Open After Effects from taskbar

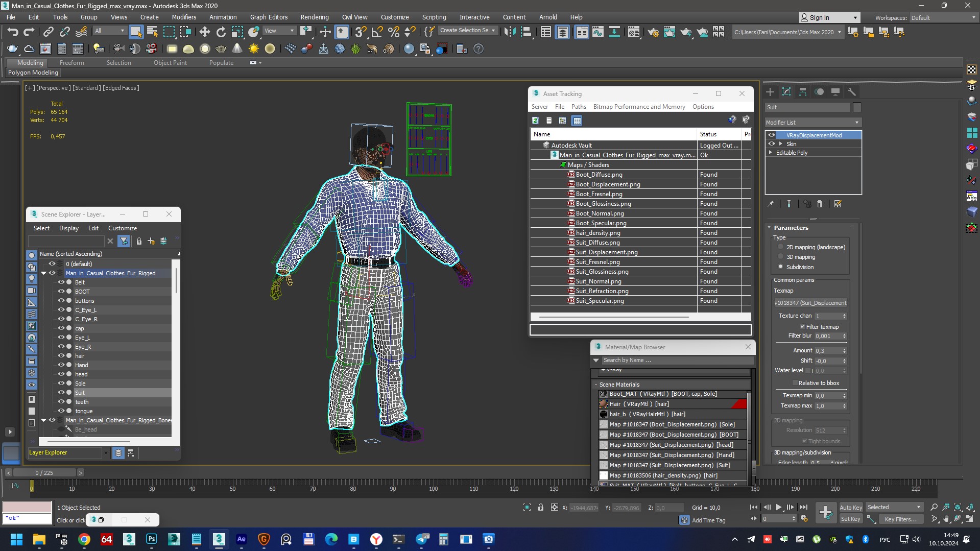click(242, 539)
